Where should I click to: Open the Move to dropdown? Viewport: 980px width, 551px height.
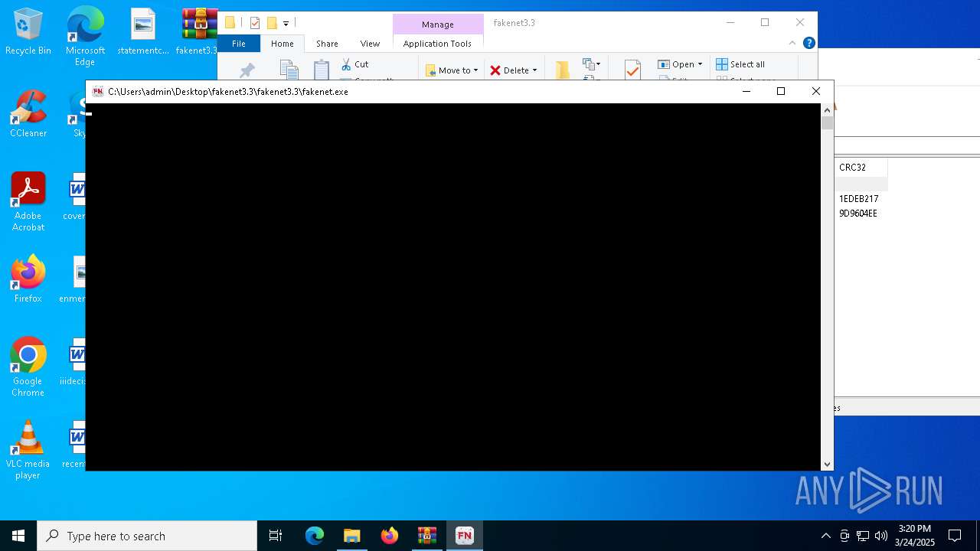coord(452,70)
